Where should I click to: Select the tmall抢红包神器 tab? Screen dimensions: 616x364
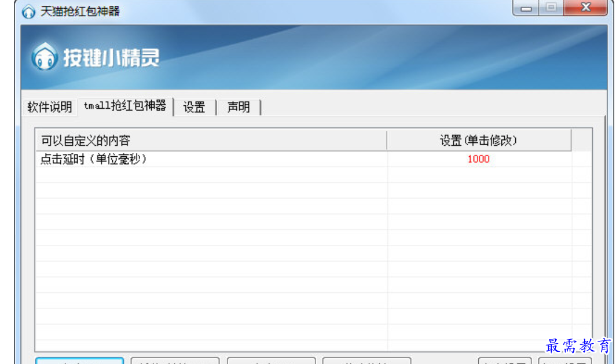tap(125, 106)
